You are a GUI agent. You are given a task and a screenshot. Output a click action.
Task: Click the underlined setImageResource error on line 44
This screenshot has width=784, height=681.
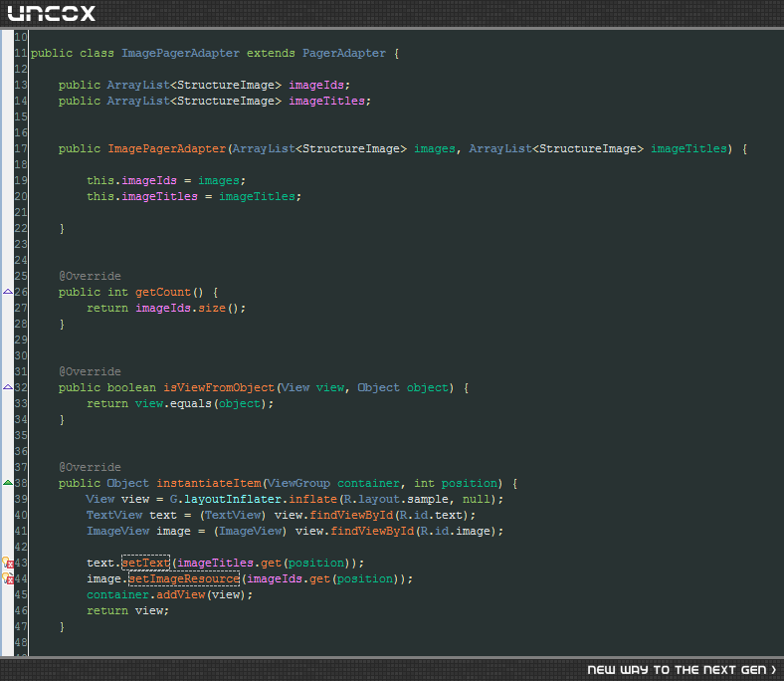point(184,578)
